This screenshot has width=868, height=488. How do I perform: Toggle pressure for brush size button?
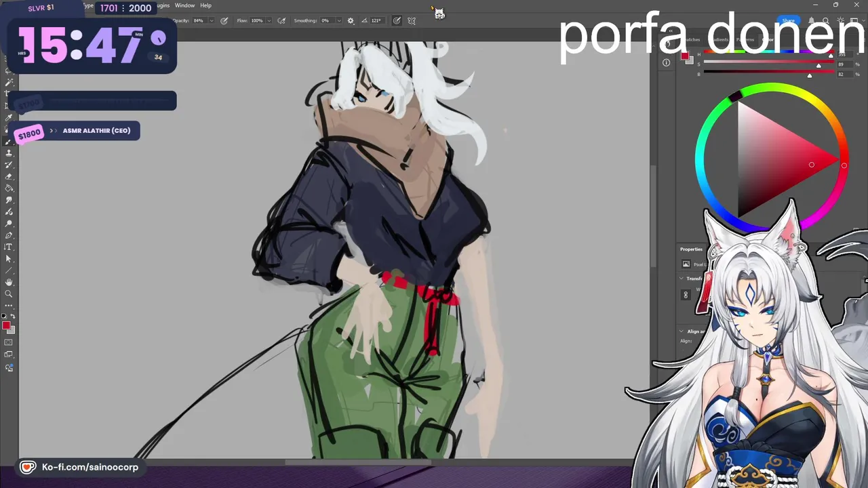397,21
